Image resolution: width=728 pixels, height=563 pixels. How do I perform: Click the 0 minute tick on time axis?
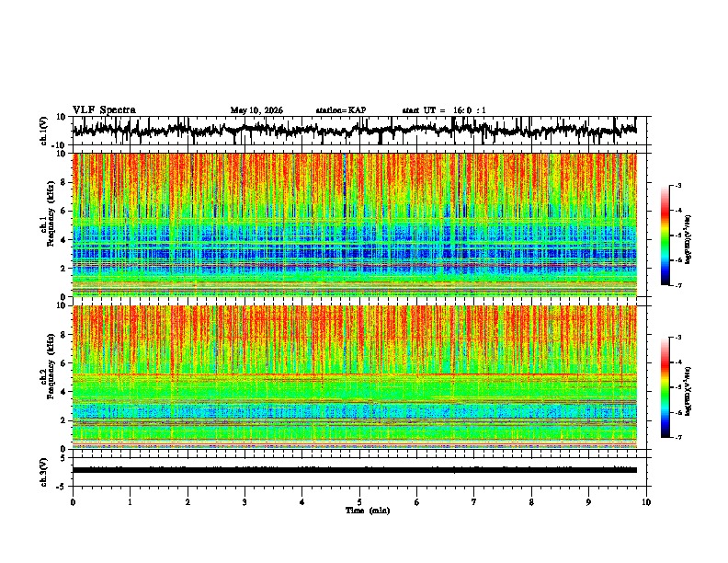click(x=73, y=502)
